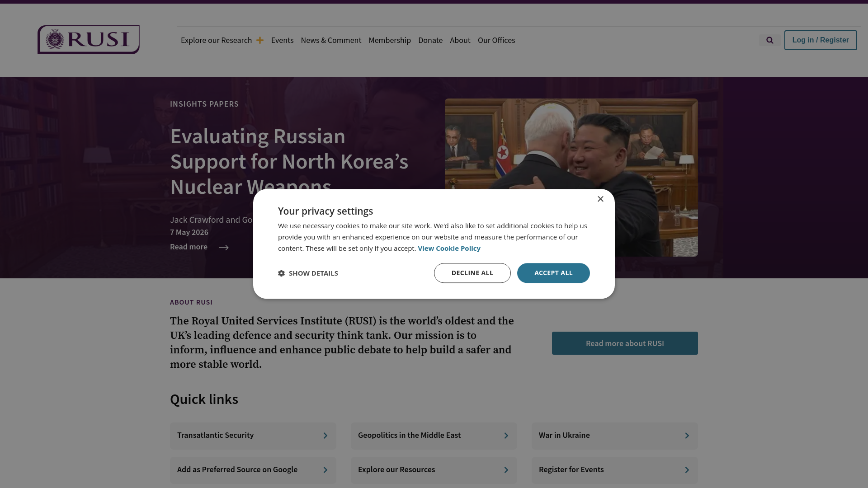Image resolution: width=868 pixels, height=488 pixels.
Task: Open the Membership page
Action: 390,40
